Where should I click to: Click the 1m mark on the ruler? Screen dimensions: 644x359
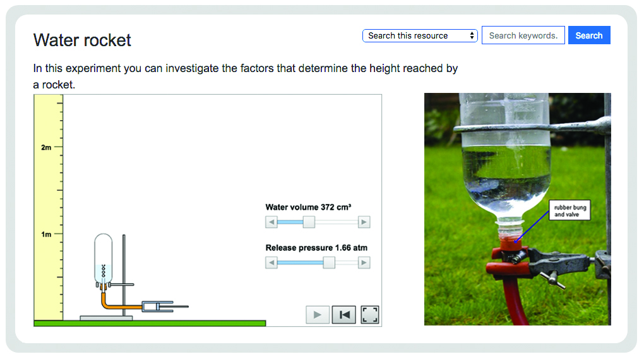pos(47,234)
